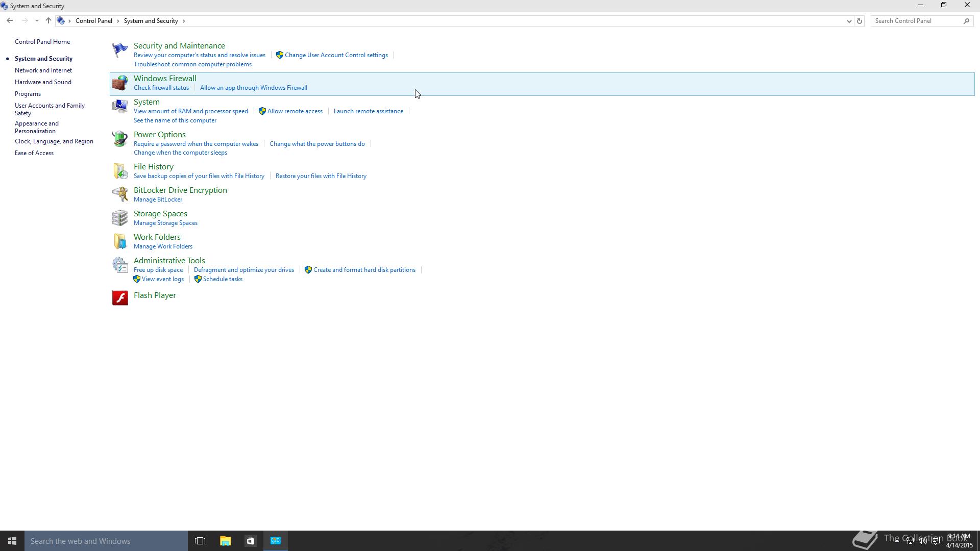The width and height of the screenshot is (980, 551).
Task: Expand chevron before Control Panel breadcrumb
Action: click(x=70, y=21)
